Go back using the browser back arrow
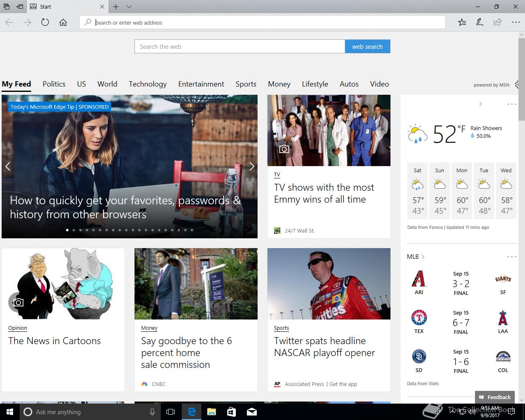Image resolution: width=525 pixels, height=420 pixels. click(9, 23)
